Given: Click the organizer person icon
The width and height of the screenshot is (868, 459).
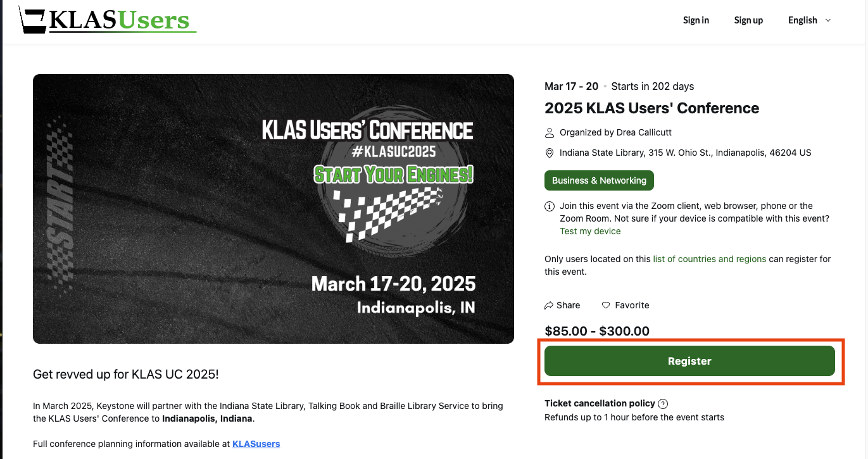Looking at the screenshot, I should click(549, 132).
